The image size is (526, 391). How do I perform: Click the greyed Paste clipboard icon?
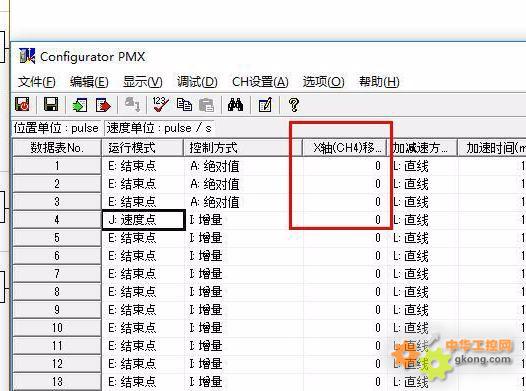[x=206, y=105]
